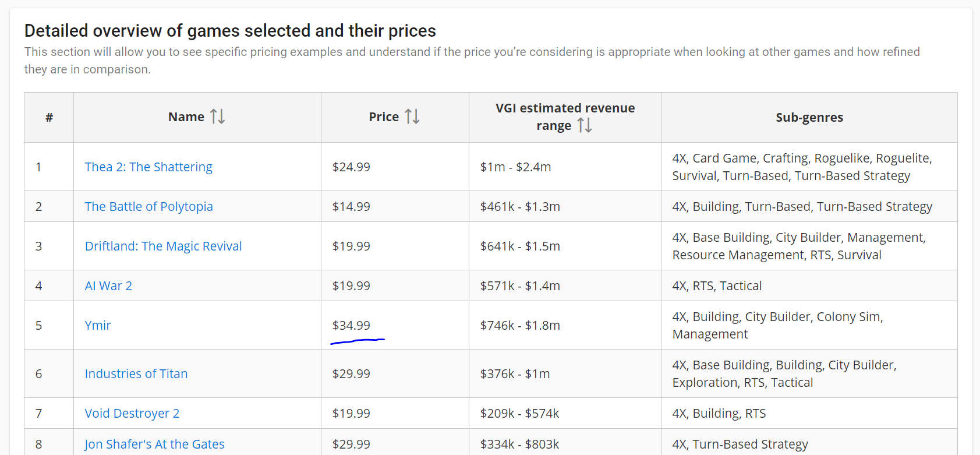The image size is (980, 455).
Task: Open Jon Shafer's At the Gates link
Action: 154,444
